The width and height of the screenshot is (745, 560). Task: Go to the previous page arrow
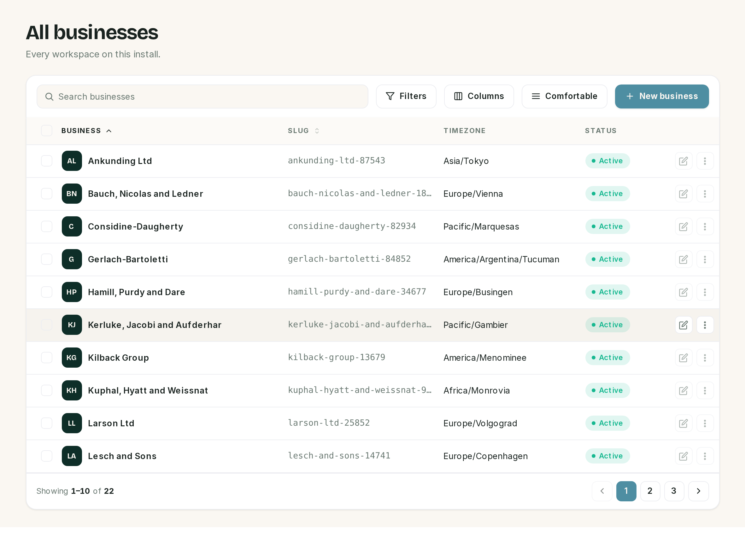[x=602, y=491]
